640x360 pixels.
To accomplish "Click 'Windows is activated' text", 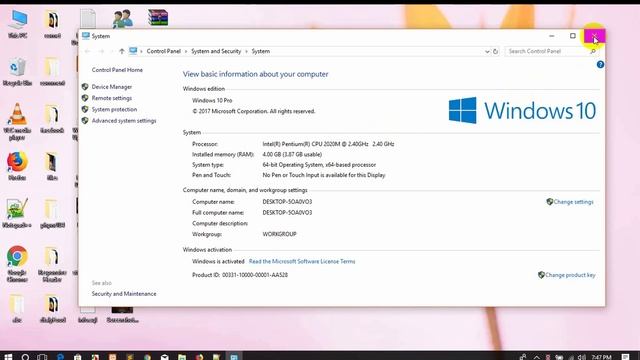I will pyautogui.click(x=218, y=262).
